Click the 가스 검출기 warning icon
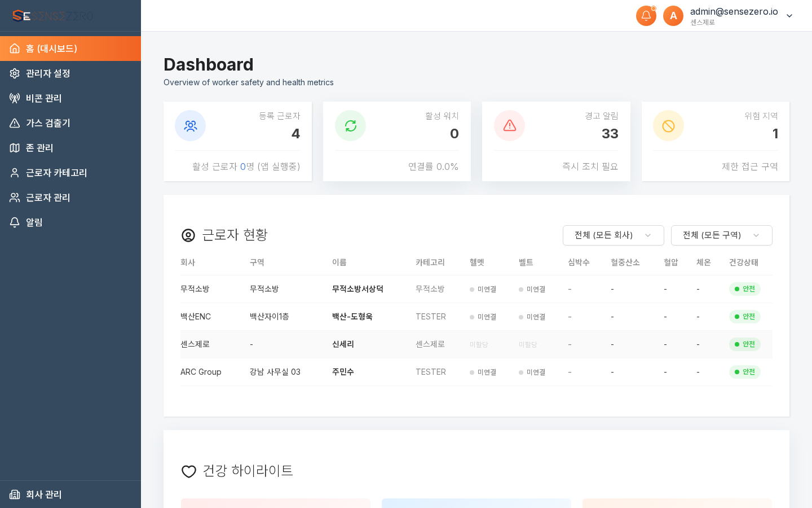Viewport: 812px width, 508px height. click(15, 123)
